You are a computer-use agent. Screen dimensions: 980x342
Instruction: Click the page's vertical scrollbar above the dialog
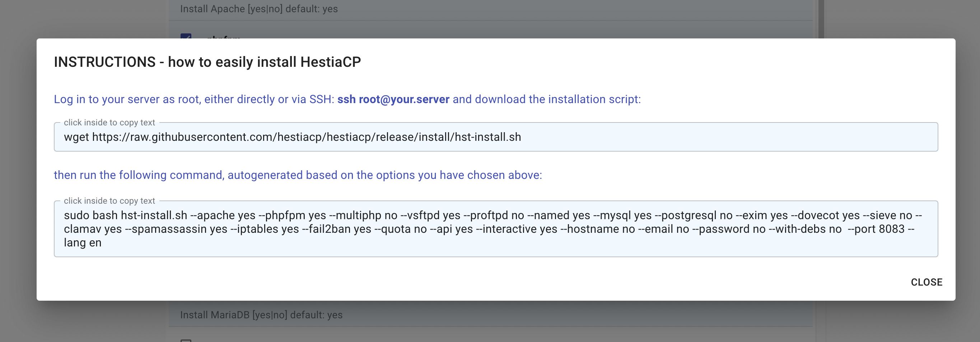821,19
